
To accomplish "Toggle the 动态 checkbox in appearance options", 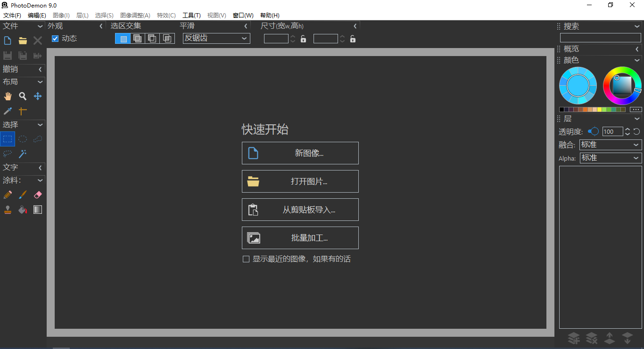I will pos(55,38).
